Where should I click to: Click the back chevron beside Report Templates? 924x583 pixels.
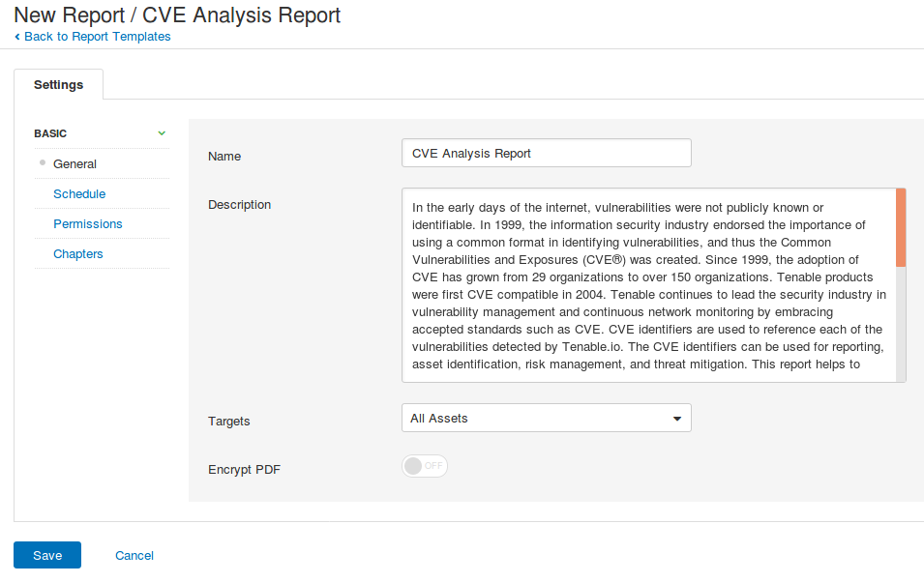[x=17, y=37]
